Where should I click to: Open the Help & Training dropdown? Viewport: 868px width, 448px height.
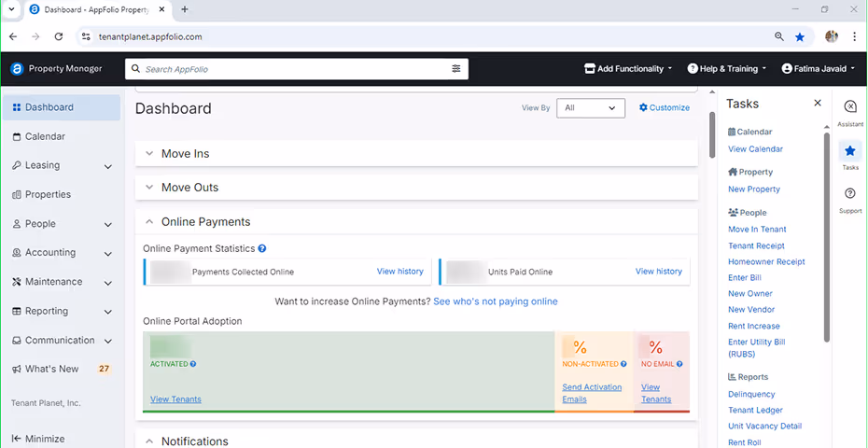point(727,69)
